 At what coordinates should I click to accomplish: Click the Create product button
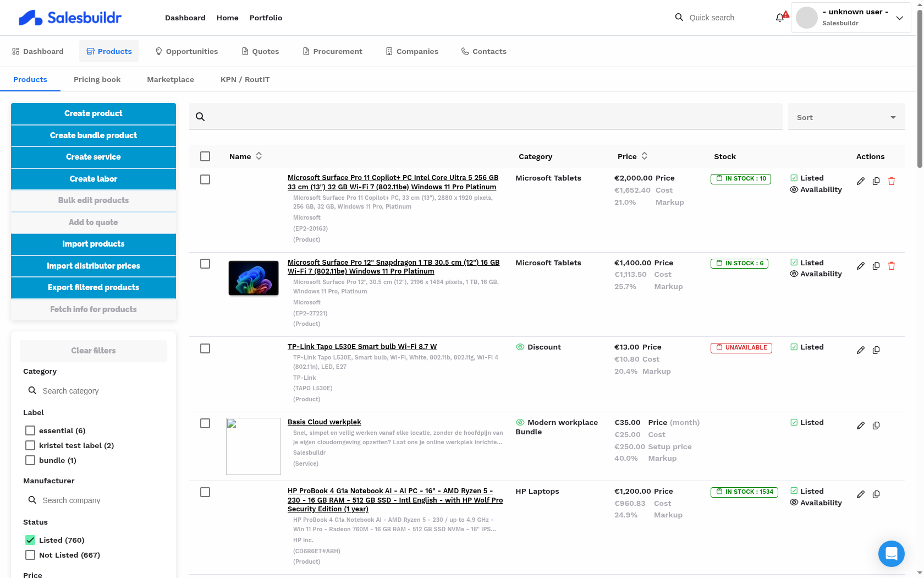click(x=94, y=113)
